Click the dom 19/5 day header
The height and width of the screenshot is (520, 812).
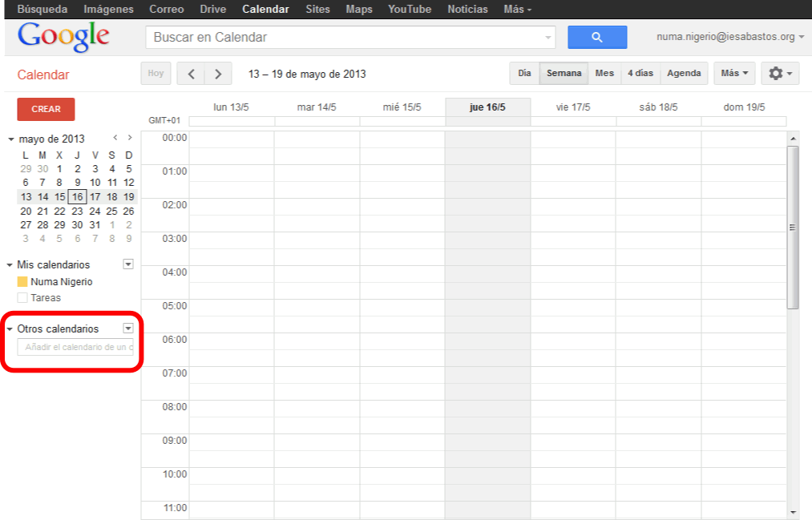[744, 107]
